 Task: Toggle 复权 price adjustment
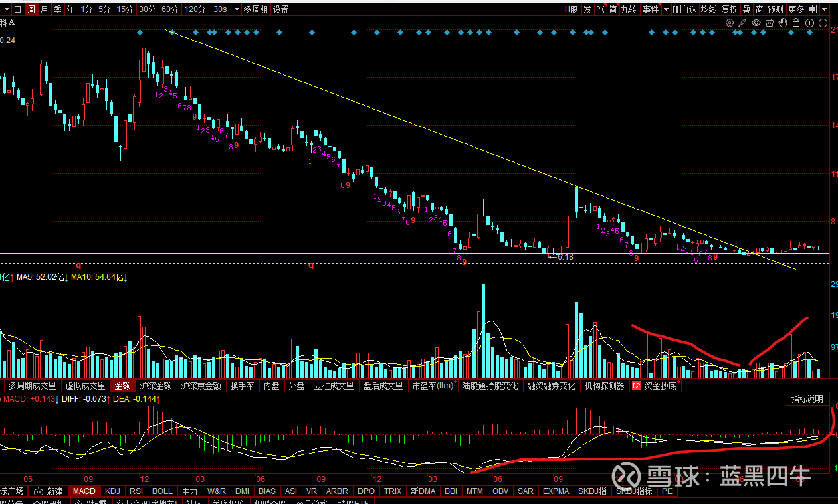[x=729, y=9]
